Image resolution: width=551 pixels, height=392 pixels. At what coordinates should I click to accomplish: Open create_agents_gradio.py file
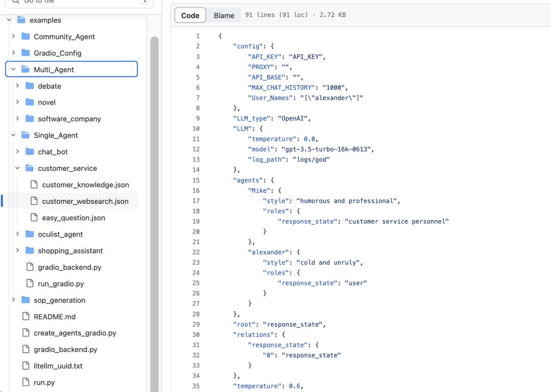(75, 333)
